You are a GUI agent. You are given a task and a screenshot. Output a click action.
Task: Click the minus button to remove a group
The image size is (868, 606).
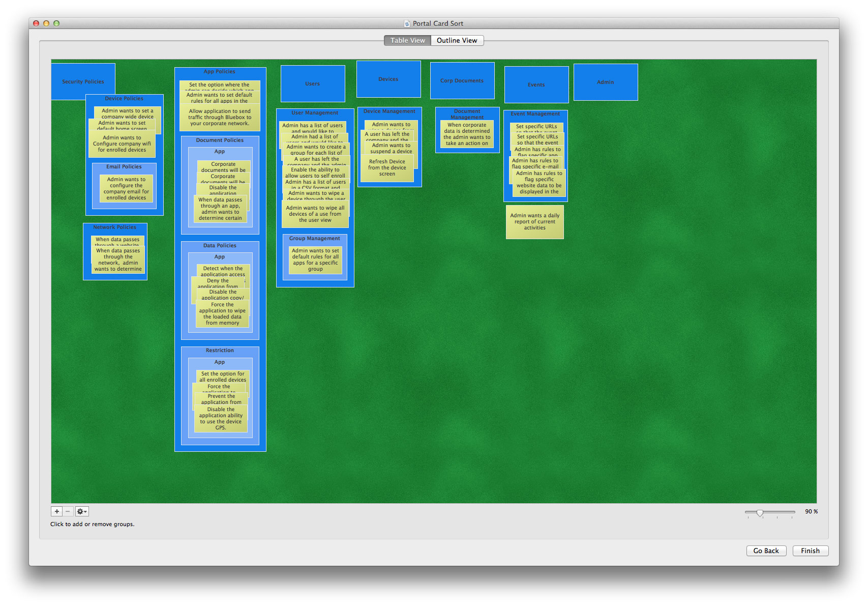pos(68,511)
